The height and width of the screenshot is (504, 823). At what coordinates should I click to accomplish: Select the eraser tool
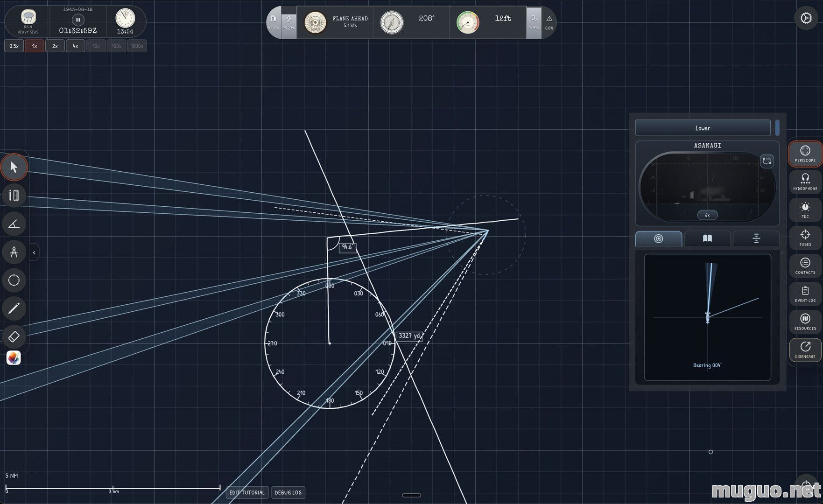[14, 336]
